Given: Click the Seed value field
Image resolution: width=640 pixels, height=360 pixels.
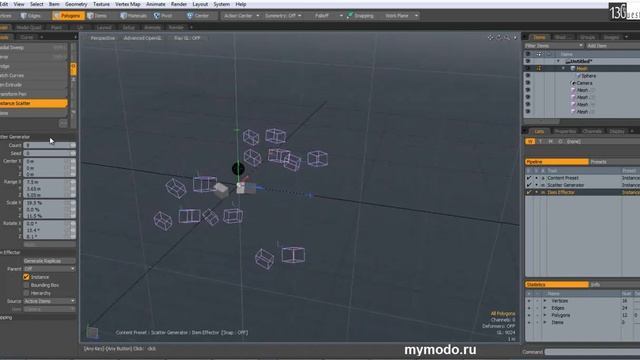Looking at the screenshot, I should point(49,153).
